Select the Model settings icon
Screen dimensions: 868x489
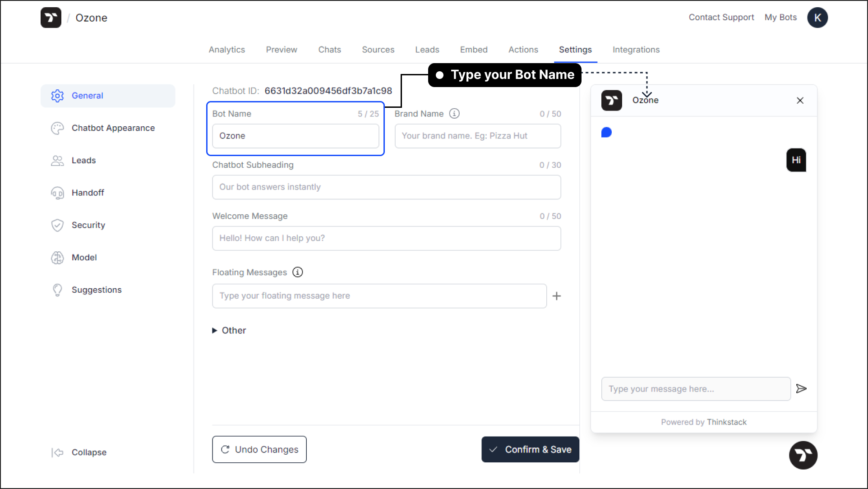(57, 257)
